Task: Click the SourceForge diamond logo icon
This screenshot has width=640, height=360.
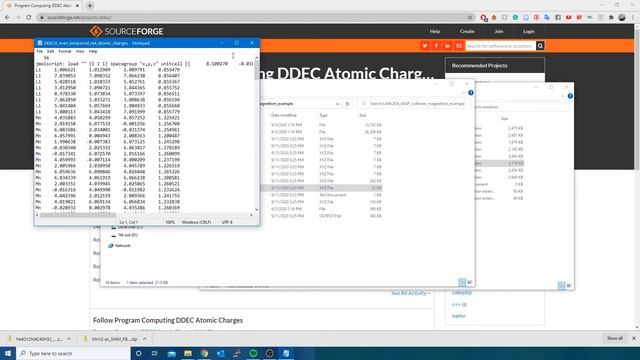Action: (x=96, y=31)
